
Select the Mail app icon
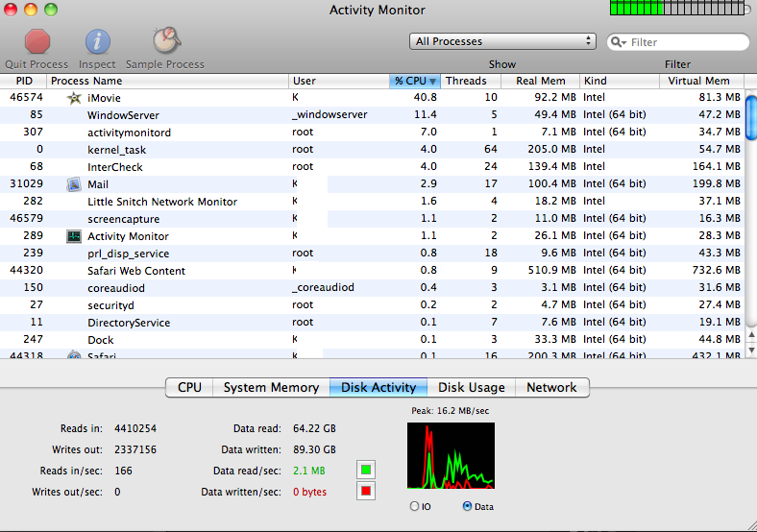point(74,184)
